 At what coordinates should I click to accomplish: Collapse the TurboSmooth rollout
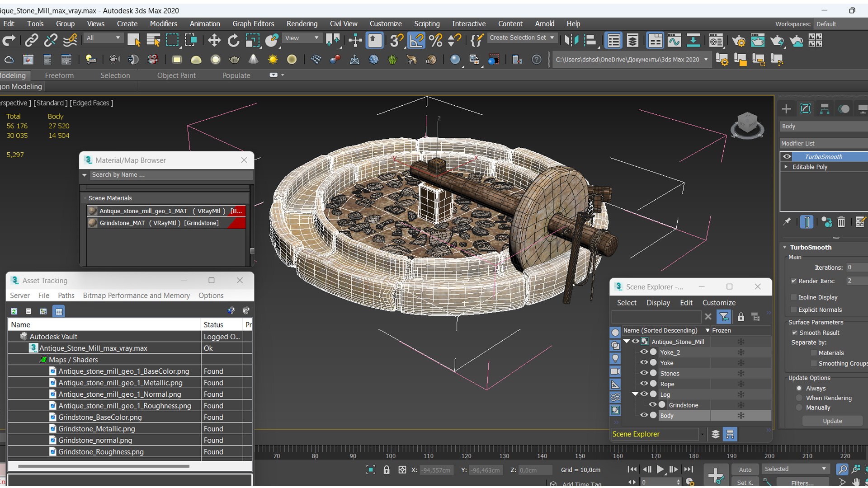click(x=785, y=247)
